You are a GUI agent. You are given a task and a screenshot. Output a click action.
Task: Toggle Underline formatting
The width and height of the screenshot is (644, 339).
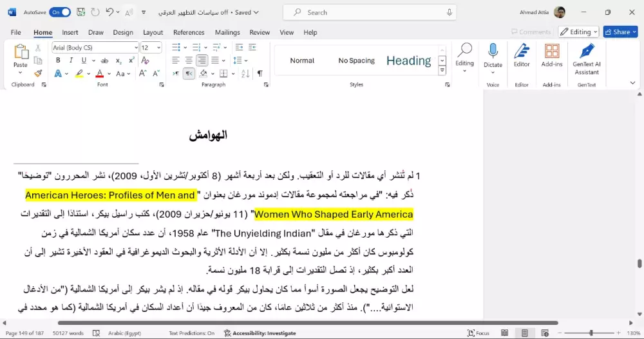coord(84,61)
